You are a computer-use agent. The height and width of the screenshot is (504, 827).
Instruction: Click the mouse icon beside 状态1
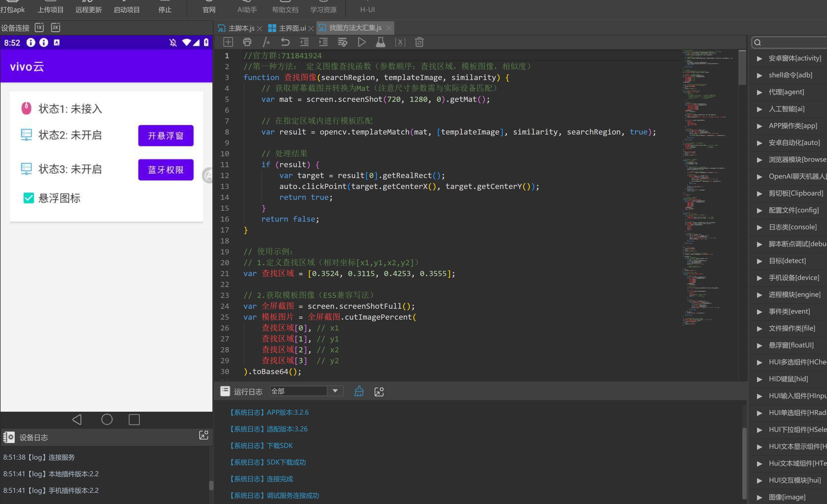coord(26,108)
